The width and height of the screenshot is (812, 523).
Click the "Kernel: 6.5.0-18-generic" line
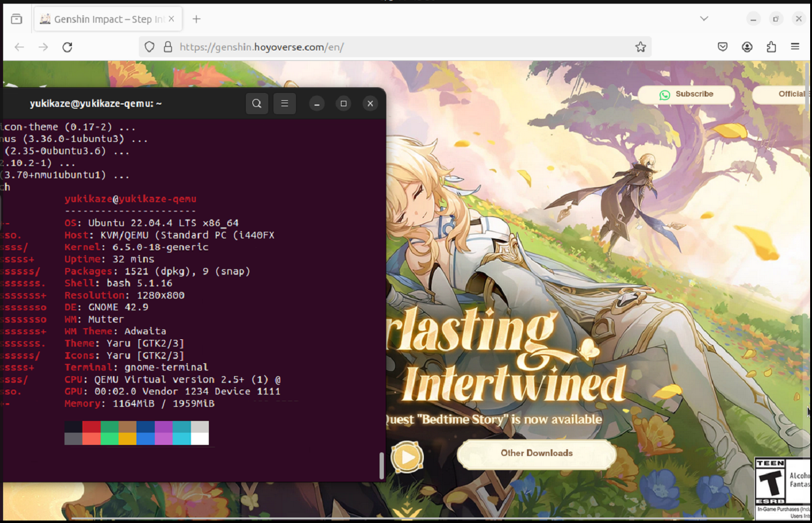[136, 247]
